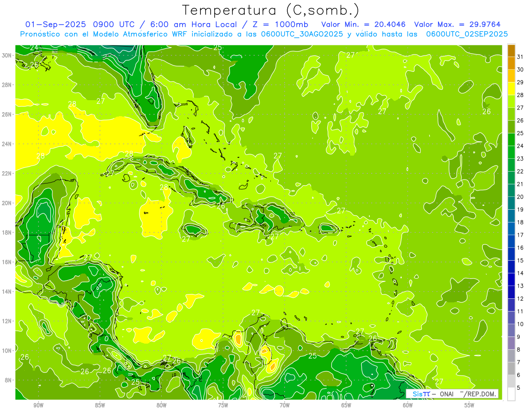532x411 pixels.
Task: Click the 80W longitude axis label
Action: [x=161, y=405]
